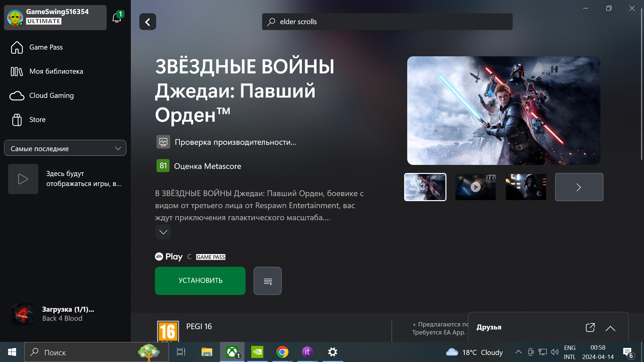This screenshot has height=362, width=644.
Task: Select the video trailer thumbnail
Action: tap(475, 187)
